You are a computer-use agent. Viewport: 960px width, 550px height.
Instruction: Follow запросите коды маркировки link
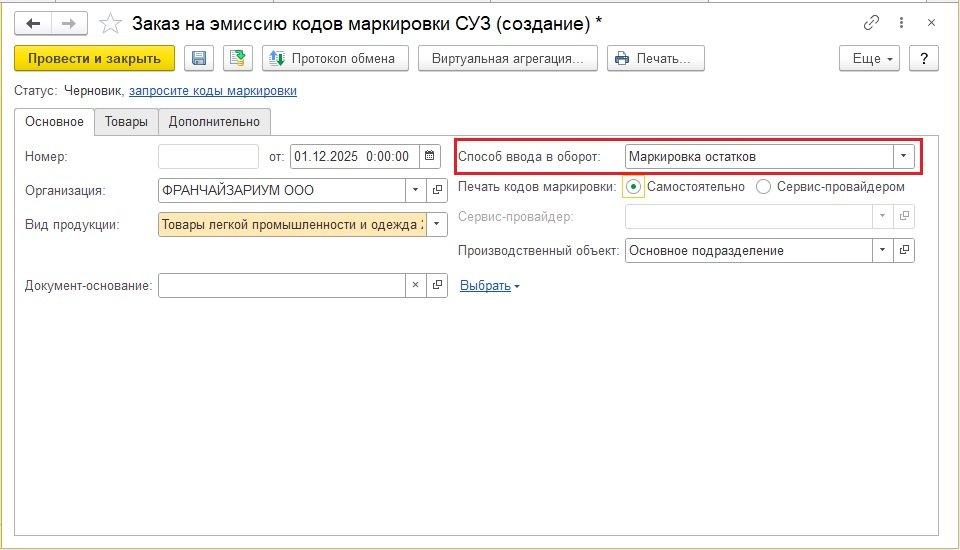(x=213, y=91)
